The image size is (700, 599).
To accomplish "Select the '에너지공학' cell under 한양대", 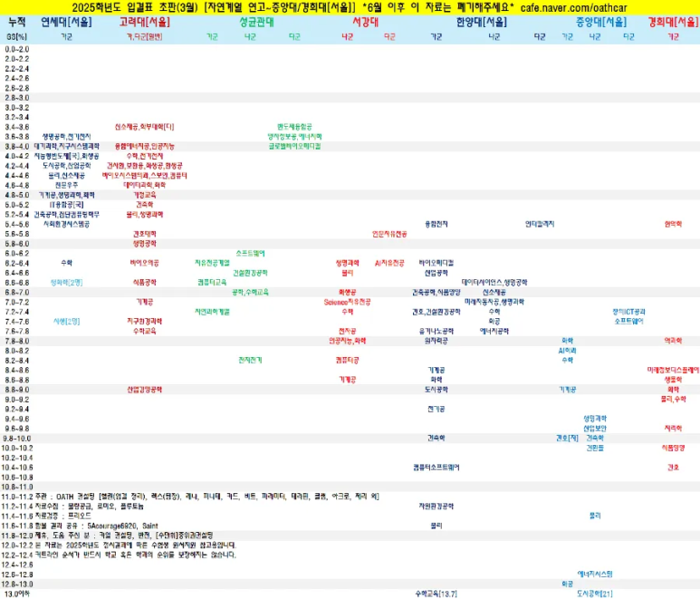I will click(x=494, y=331).
